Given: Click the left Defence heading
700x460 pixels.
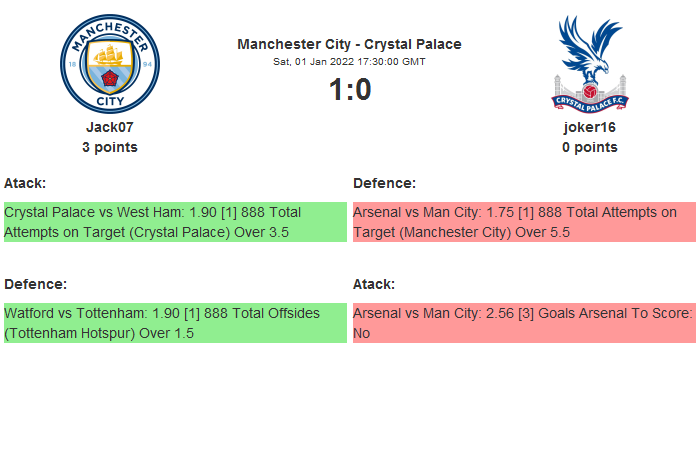Looking at the screenshot, I should click(35, 284).
